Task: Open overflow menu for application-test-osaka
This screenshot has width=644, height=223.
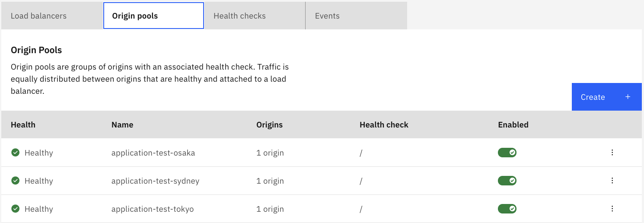Action: pos(612,153)
